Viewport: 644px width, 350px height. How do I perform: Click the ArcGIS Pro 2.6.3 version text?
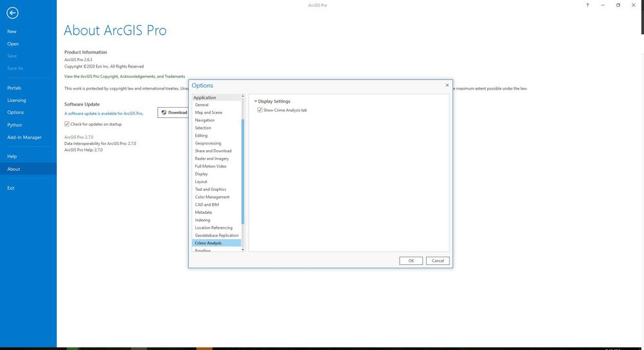(79, 59)
